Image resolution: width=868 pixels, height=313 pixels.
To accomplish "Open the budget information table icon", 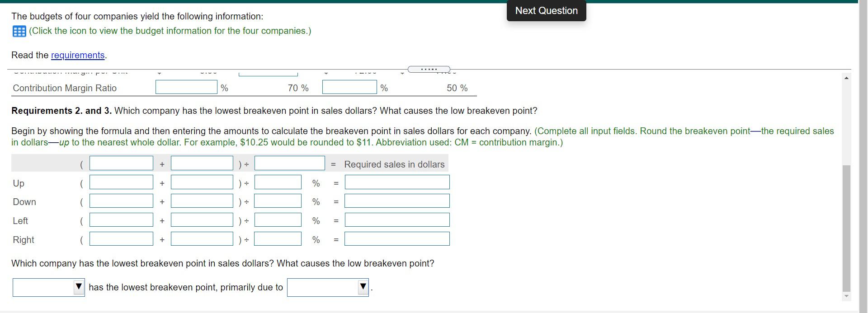I will [19, 31].
